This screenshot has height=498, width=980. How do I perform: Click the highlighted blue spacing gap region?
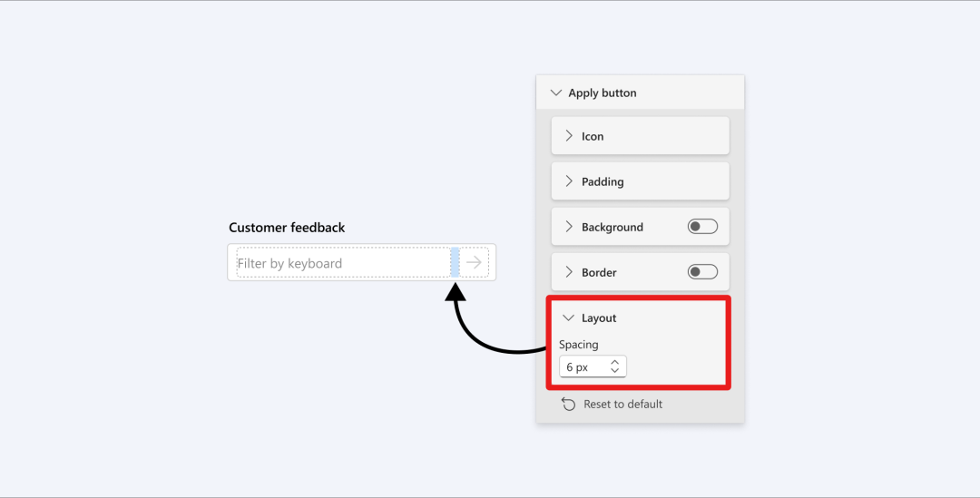click(x=455, y=262)
